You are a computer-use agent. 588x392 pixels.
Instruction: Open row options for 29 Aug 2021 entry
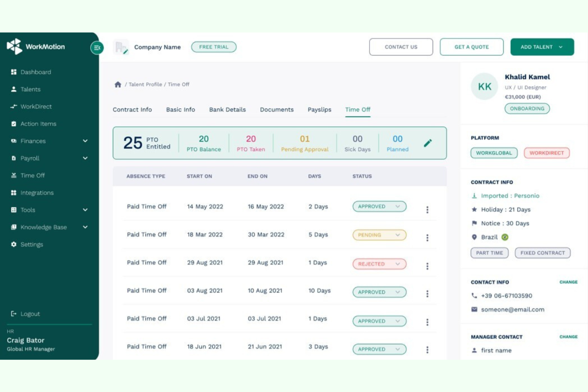427,266
